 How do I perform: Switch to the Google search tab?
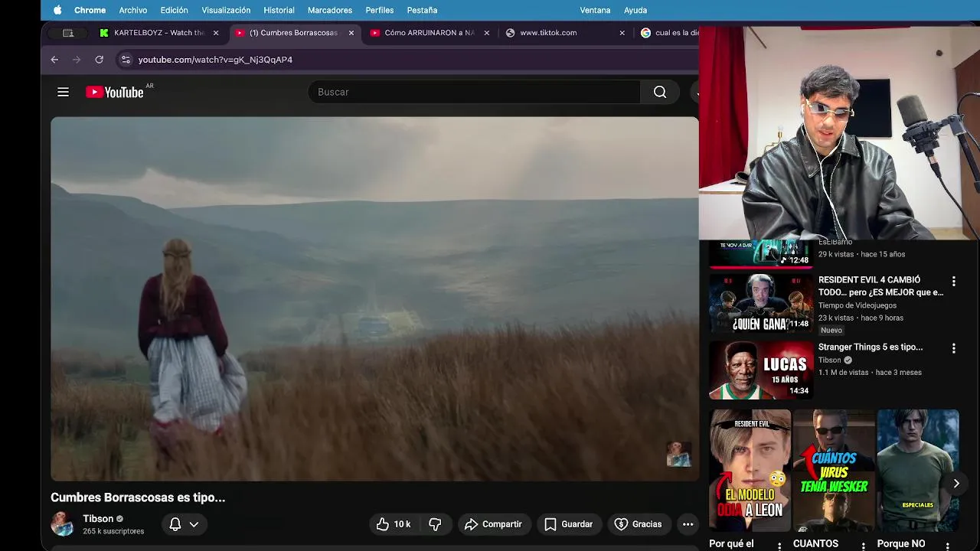pos(668,33)
